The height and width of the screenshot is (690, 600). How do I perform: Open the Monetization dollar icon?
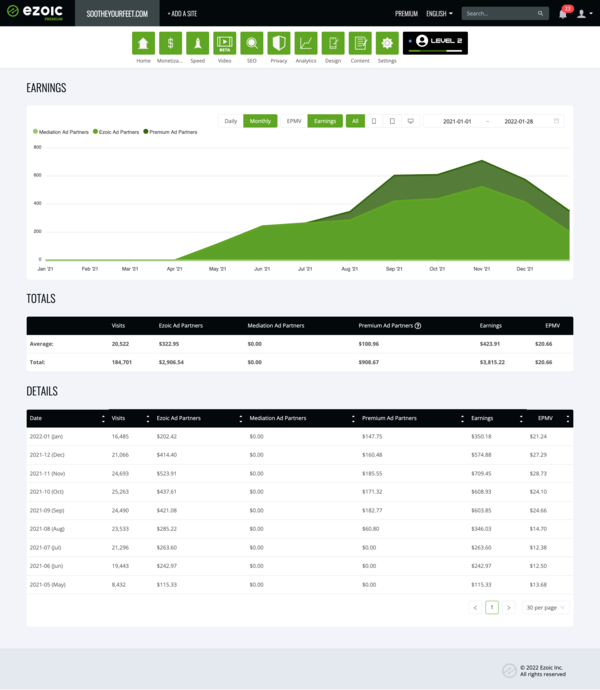pos(170,43)
